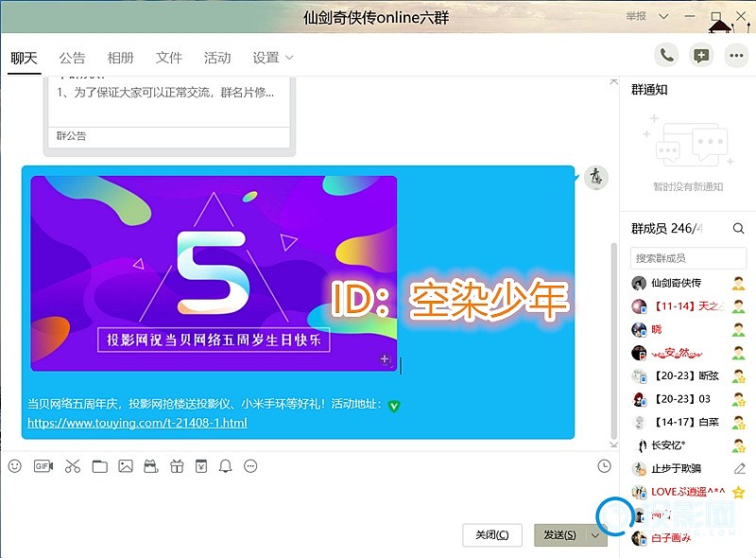The image size is (756, 558).
Task: Open more tools circle ellipsis icon
Action: point(250,466)
